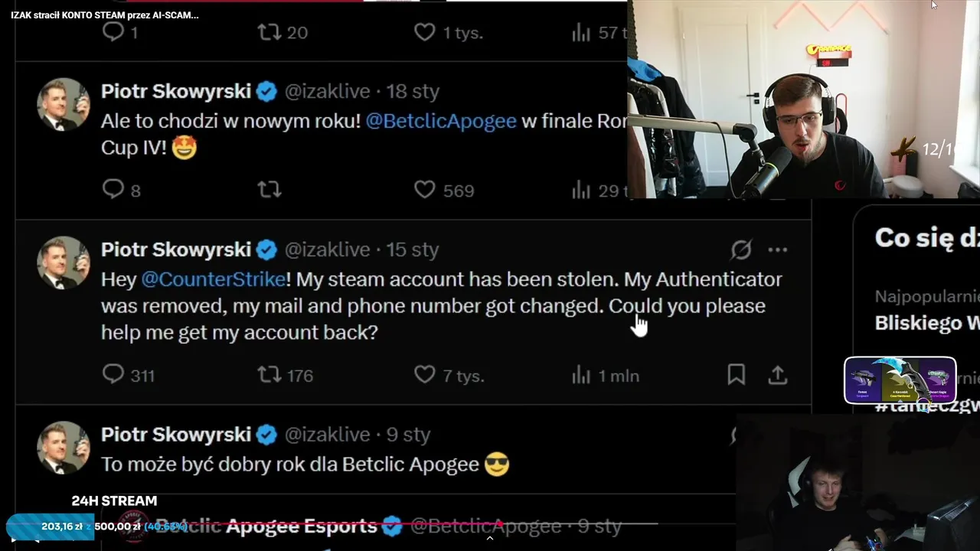Click the repost icon showing 20 reposts
Screen dimensions: 980x551
click(x=269, y=32)
